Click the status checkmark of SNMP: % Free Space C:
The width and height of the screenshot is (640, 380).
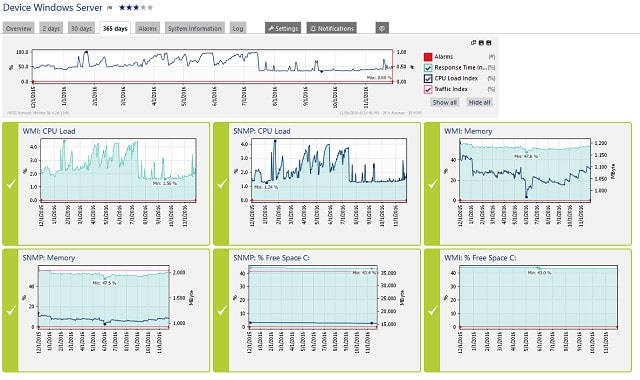click(x=222, y=311)
